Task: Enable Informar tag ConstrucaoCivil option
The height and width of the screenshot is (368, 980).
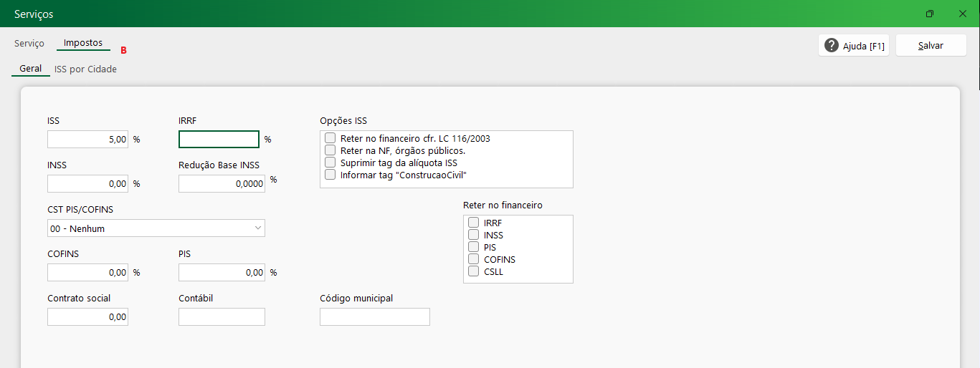Action: tap(330, 175)
